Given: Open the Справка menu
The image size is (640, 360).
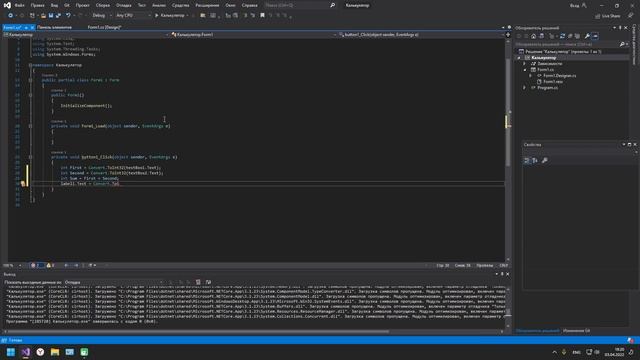Looking at the screenshot, I should (249, 5).
